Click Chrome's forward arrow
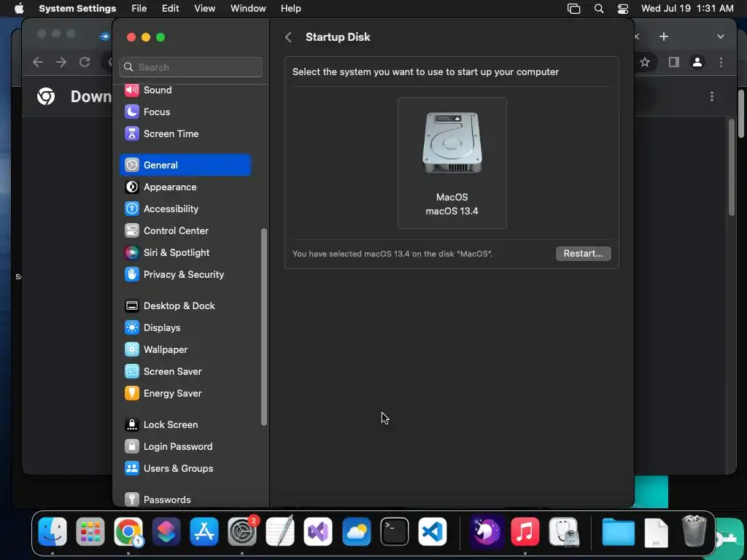The width and height of the screenshot is (747, 560). [x=61, y=62]
